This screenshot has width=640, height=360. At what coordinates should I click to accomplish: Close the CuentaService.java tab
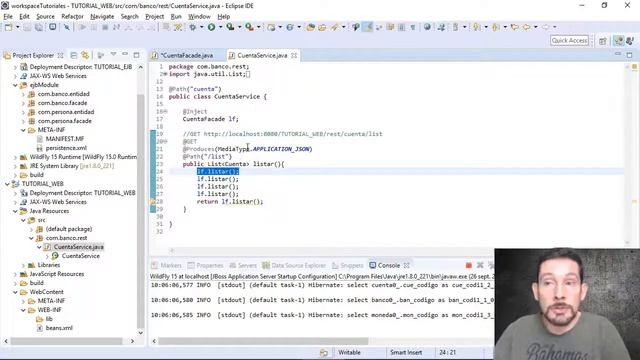pyautogui.click(x=294, y=55)
